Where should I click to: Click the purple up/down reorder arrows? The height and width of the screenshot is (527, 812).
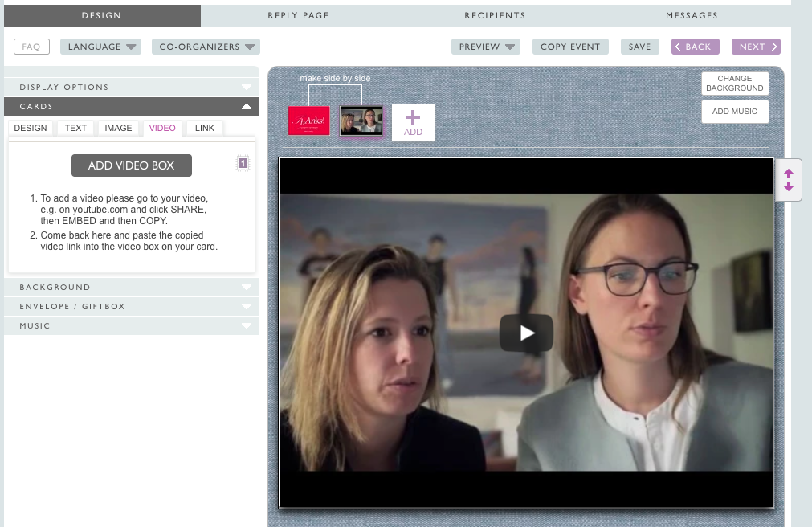pyautogui.click(x=788, y=180)
